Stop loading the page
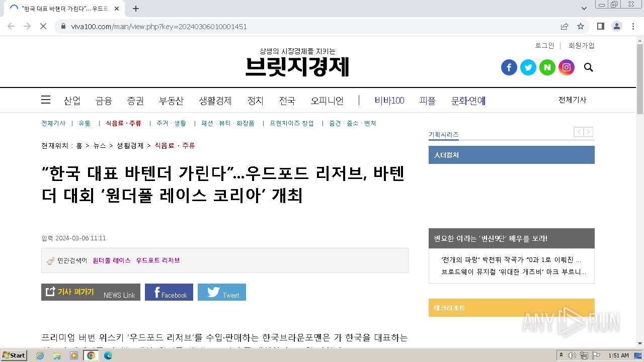Viewport: 644px width, 362px height. point(43,26)
